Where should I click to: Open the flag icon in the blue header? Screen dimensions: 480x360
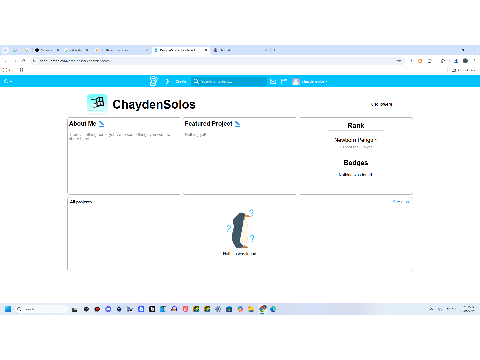pos(284,81)
